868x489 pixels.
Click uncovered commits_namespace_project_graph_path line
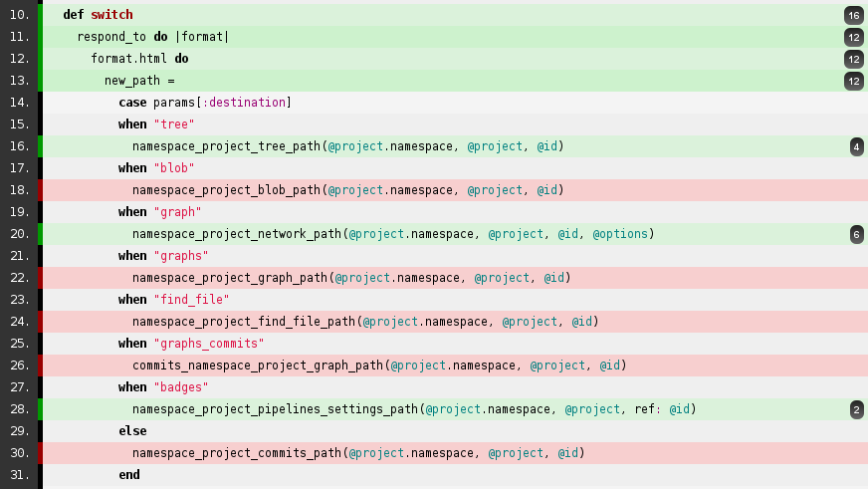click(379, 366)
